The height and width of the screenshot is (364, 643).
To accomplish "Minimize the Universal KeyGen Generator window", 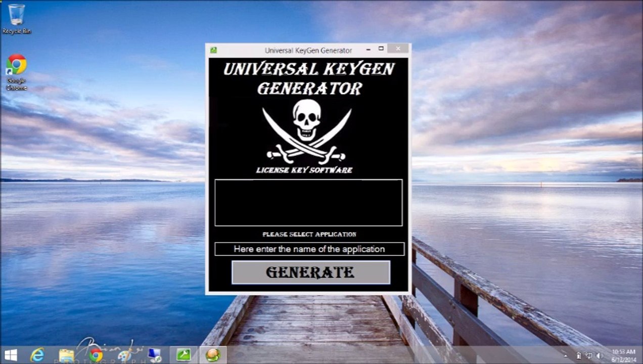I will point(368,50).
